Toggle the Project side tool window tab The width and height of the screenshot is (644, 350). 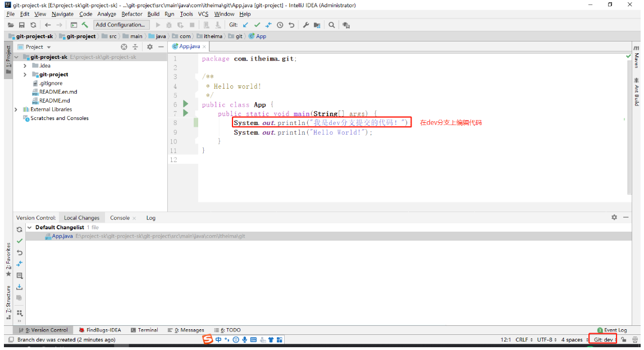[8, 61]
